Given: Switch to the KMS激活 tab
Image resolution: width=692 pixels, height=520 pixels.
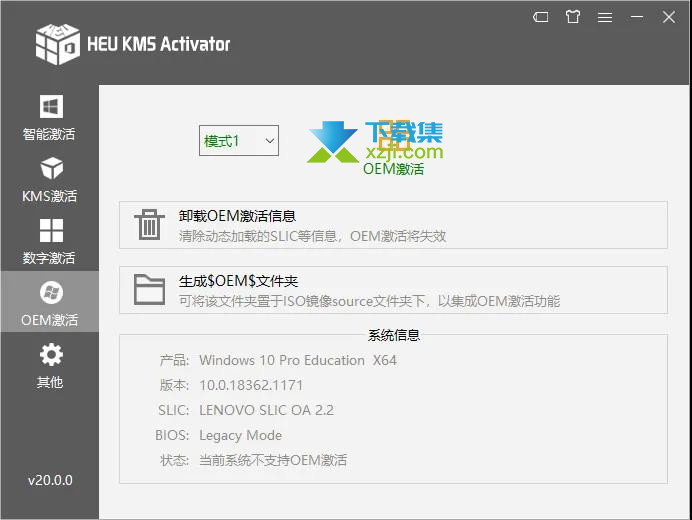Looking at the screenshot, I should 49,180.
